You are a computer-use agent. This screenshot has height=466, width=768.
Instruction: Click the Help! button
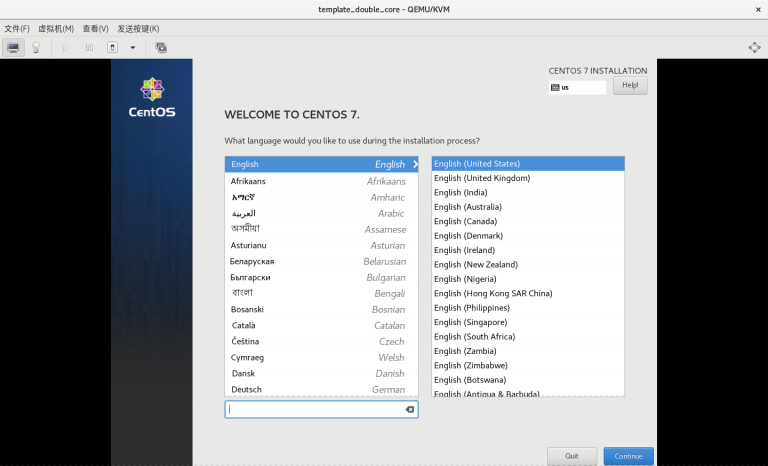pyautogui.click(x=630, y=85)
